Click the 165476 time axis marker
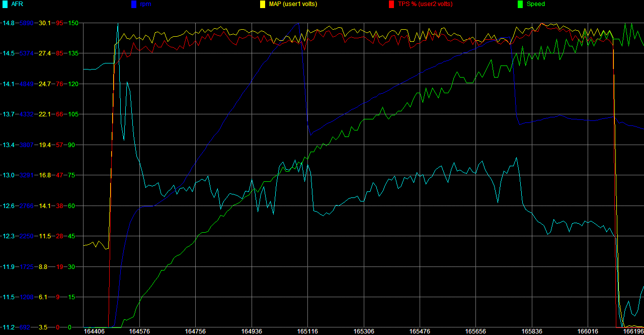 point(420,331)
